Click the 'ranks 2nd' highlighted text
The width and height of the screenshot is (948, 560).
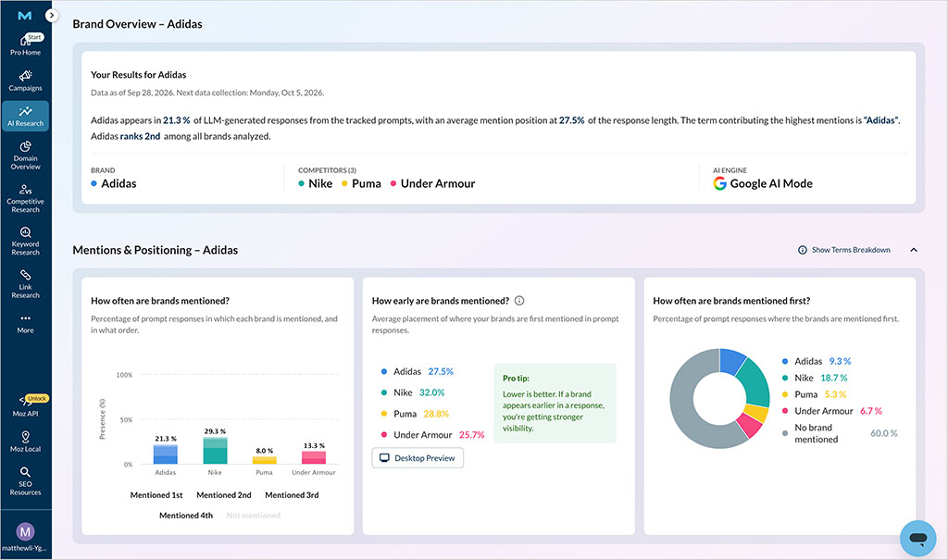click(141, 136)
